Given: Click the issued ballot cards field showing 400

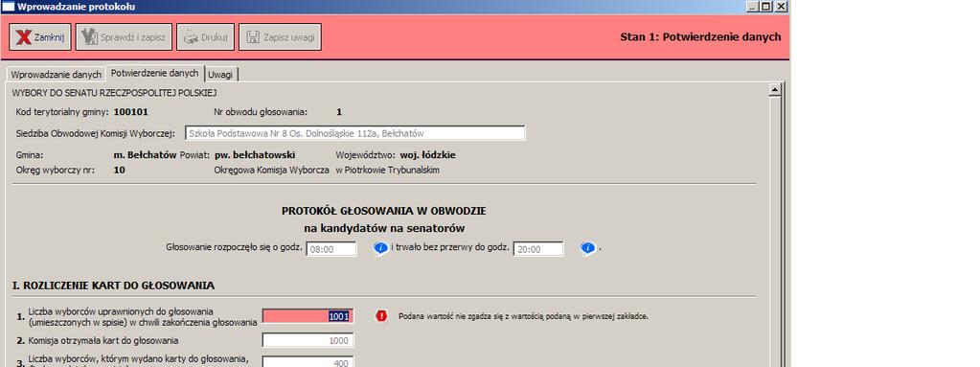Looking at the screenshot, I should 308,362.
